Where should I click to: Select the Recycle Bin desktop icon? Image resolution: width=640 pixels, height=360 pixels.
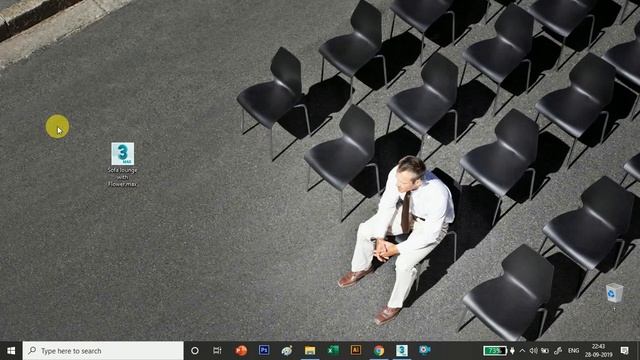pos(614,293)
